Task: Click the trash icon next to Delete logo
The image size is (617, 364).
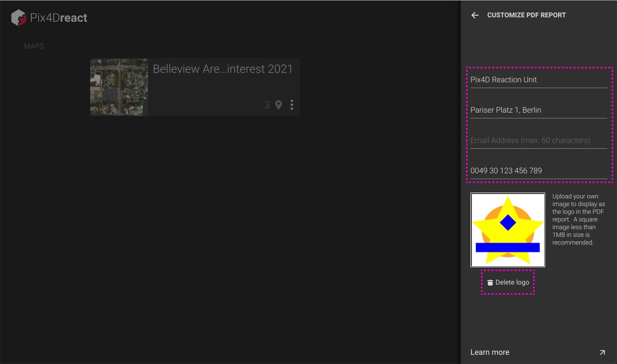Action: pyautogui.click(x=490, y=282)
